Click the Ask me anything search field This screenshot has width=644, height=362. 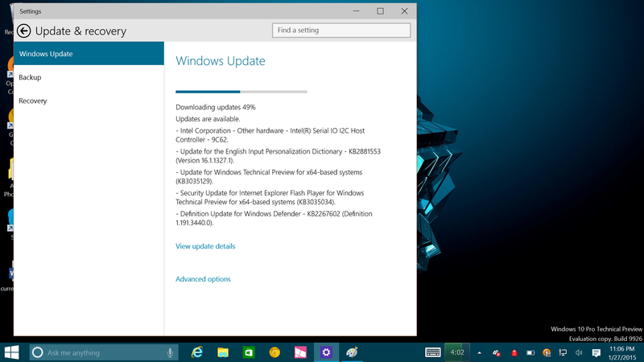(x=104, y=352)
